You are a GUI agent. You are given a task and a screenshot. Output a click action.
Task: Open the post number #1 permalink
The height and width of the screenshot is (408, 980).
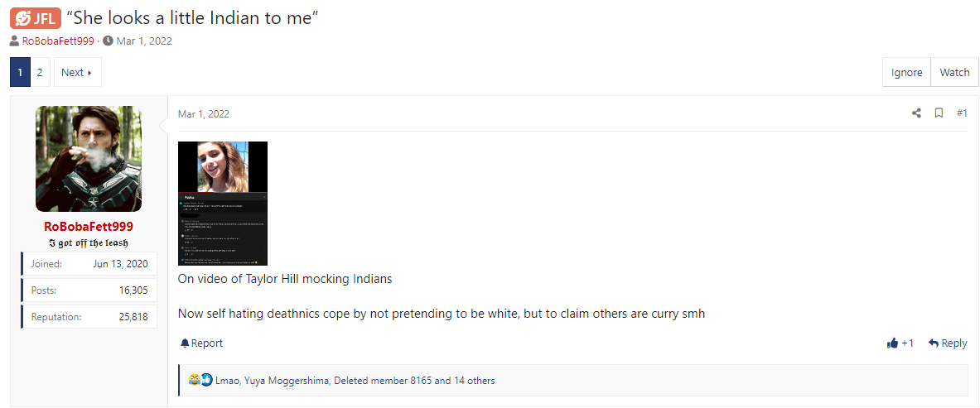(962, 113)
